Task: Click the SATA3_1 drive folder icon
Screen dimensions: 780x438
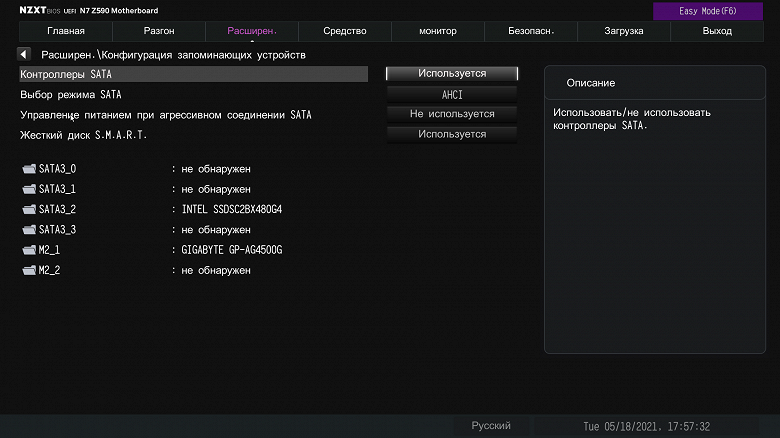Action: [x=28, y=189]
